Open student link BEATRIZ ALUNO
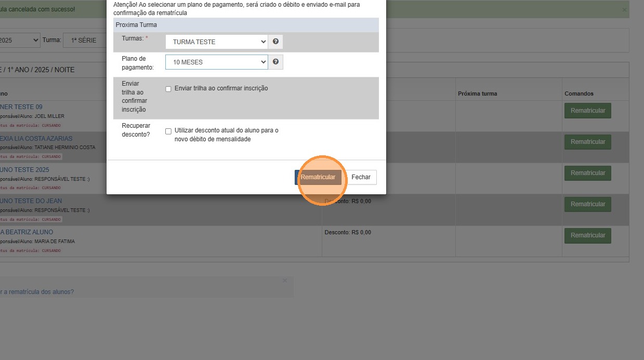This screenshot has height=360, width=644. click(27, 232)
